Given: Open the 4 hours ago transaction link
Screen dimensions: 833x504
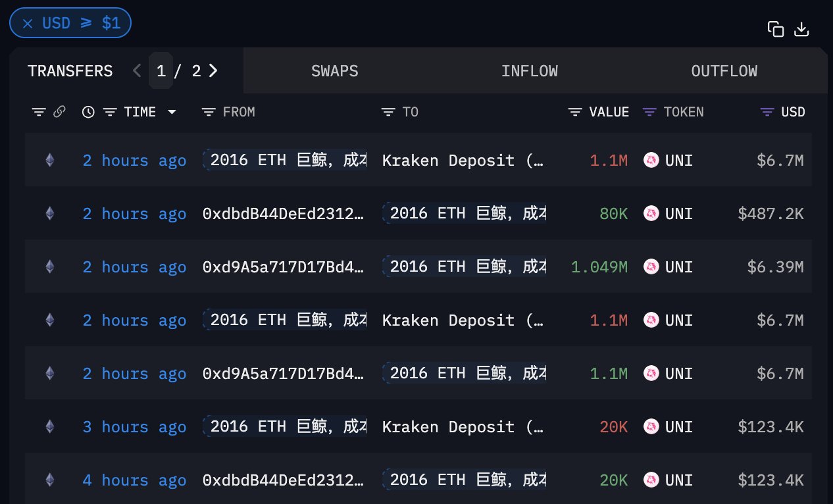Looking at the screenshot, I should pos(134,480).
